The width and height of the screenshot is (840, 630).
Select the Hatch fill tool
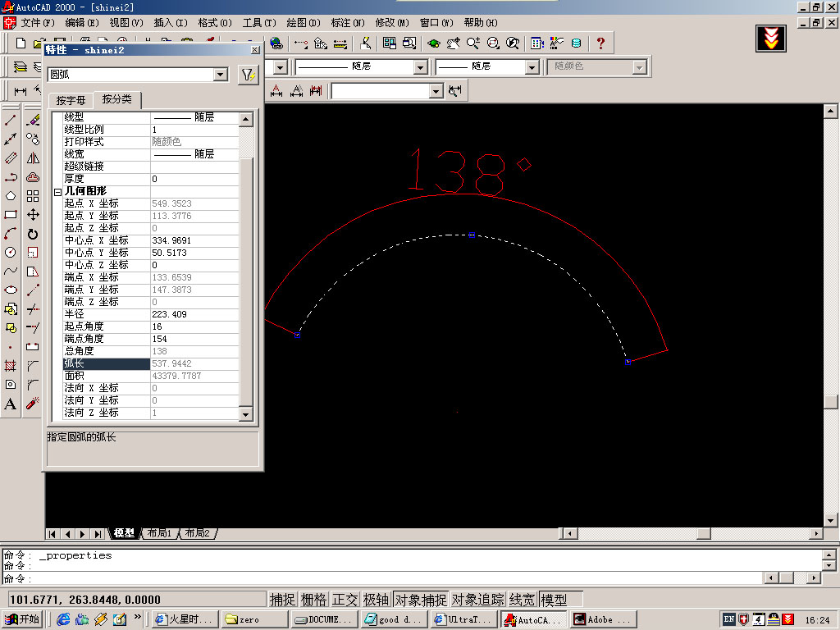pyautogui.click(x=10, y=366)
